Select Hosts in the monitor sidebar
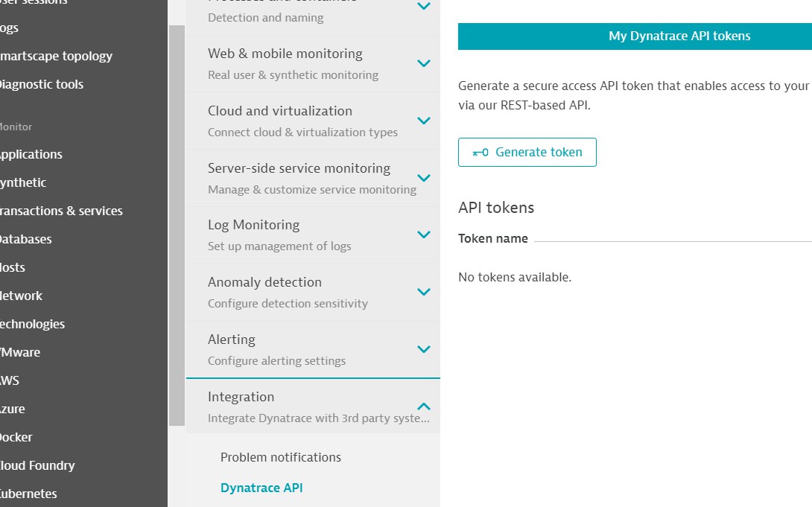This screenshot has height=507, width=812. point(11,267)
